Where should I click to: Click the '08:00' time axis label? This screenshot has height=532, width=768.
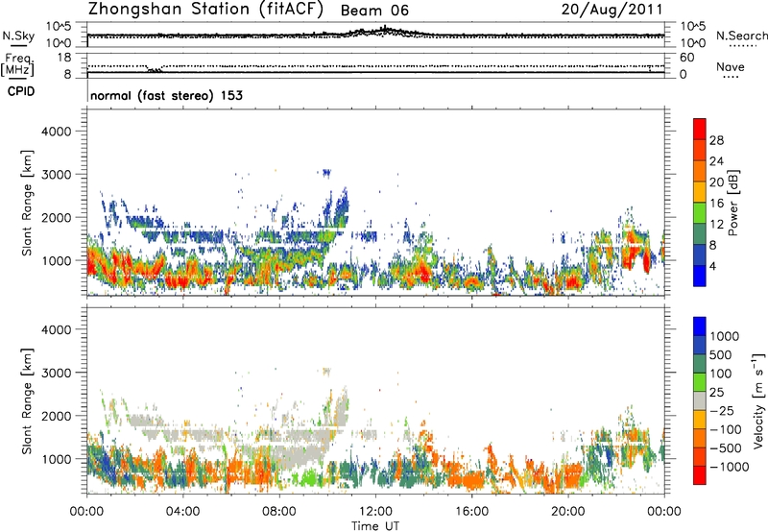278,512
